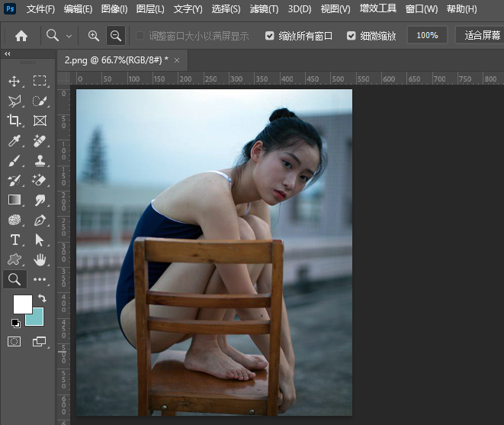The width and height of the screenshot is (504, 425).
Task: Toggle 细微缩放 checkbox
Action: point(352,36)
